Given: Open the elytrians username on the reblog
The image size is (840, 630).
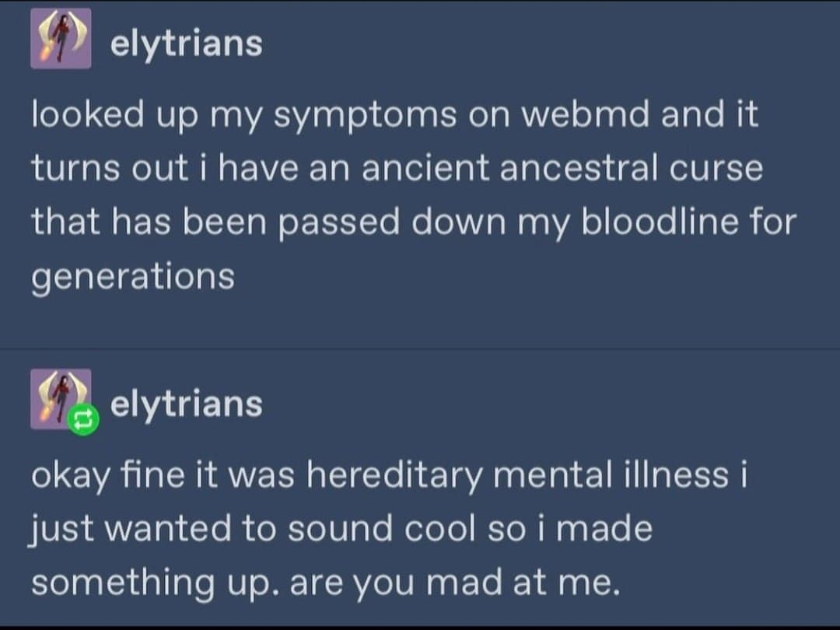Looking at the screenshot, I should [186, 404].
